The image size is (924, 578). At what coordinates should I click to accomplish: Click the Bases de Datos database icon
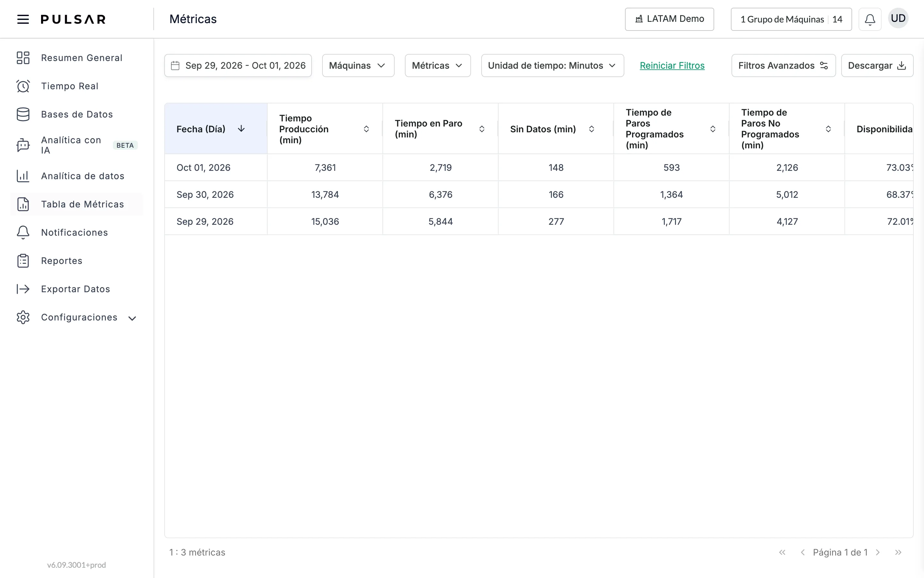(23, 114)
